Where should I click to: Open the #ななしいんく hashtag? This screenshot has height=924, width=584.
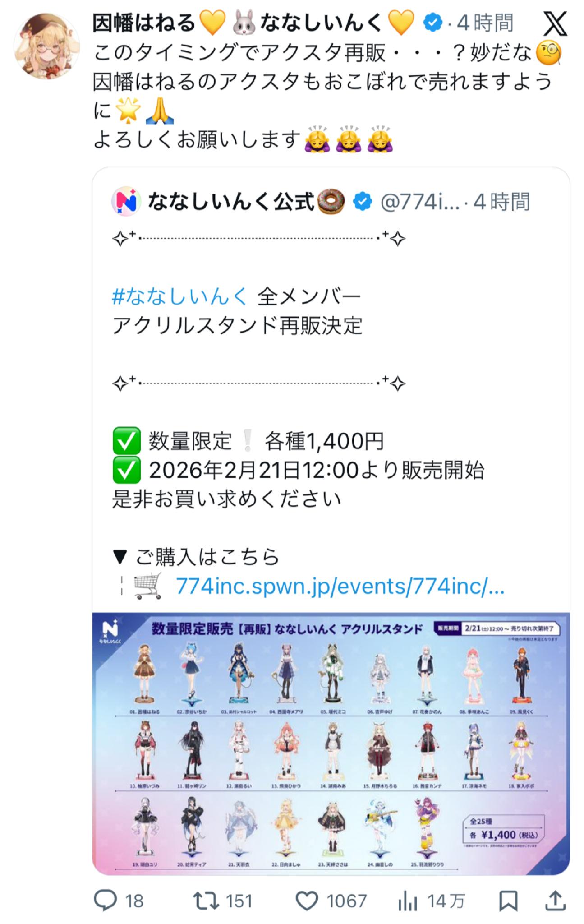pos(180,296)
